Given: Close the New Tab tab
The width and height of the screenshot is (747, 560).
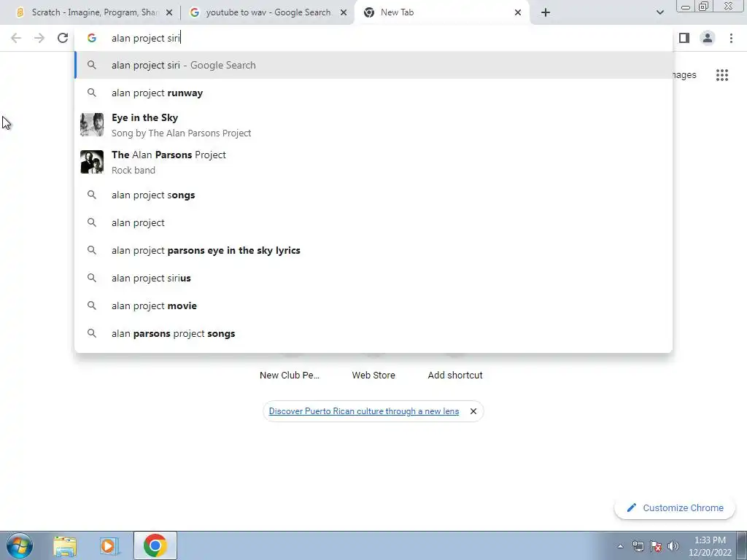Looking at the screenshot, I should click(x=518, y=12).
